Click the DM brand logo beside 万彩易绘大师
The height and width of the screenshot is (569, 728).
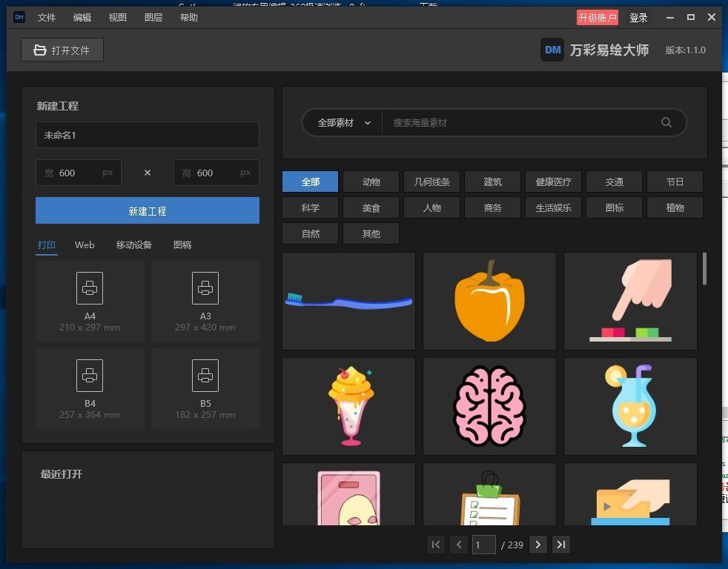[552, 50]
